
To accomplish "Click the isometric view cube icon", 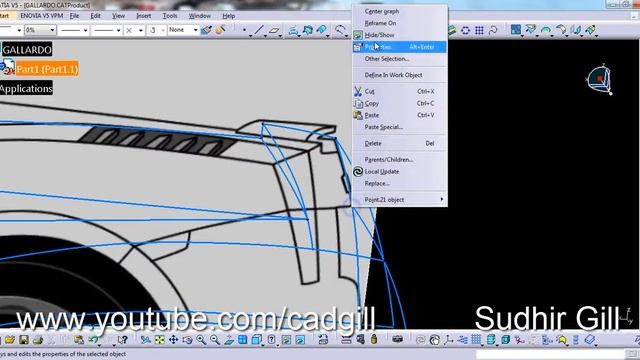I will tap(257, 340).
